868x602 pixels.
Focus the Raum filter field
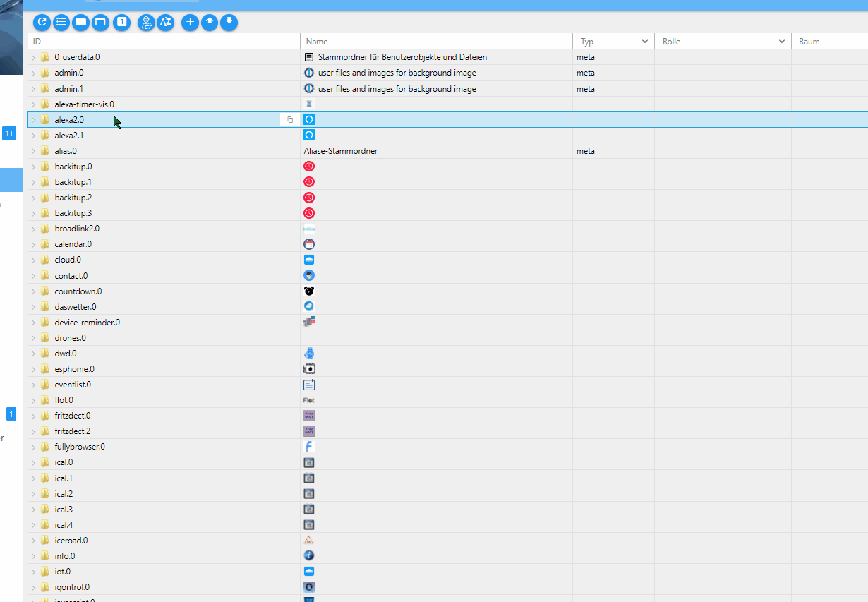pyautogui.click(x=831, y=42)
